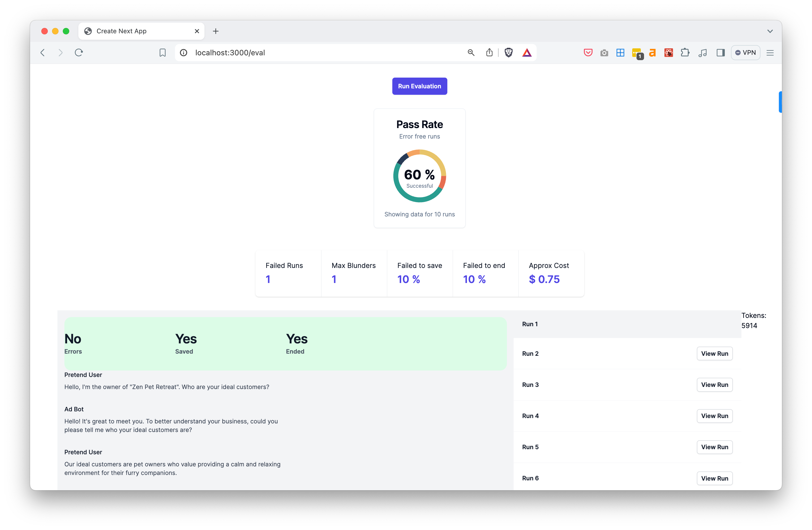Open Brave Rewards triangle icon

point(527,53)
